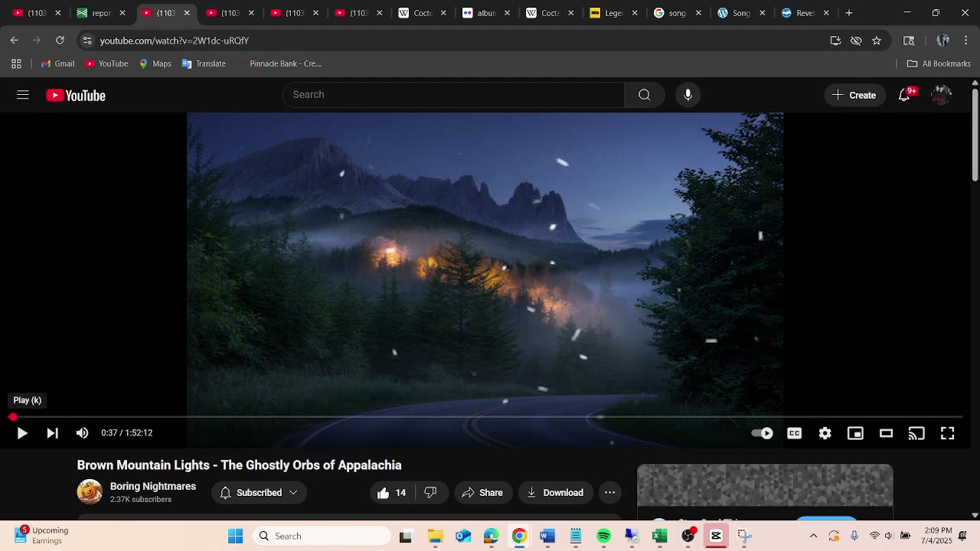Install app icon in address bar
This screenshot has width=980, height=551.
coord(835,41)
